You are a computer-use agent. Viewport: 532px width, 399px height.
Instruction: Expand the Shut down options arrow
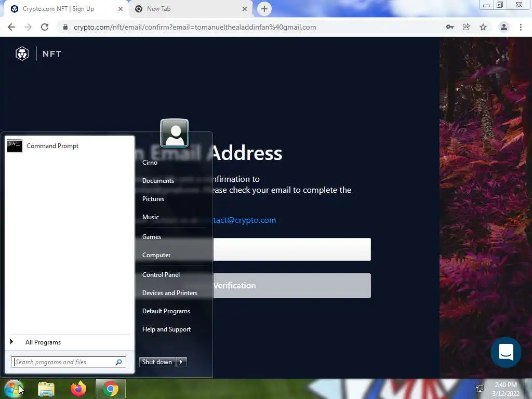(181, 362)
